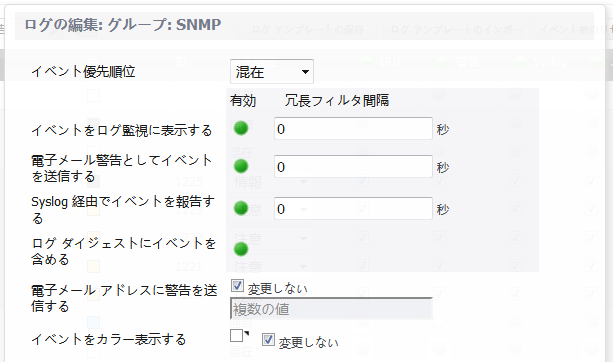Toggle green enable dot for log digest inclusion
Viewport: 613px width, 362px height.
point(241,249)
